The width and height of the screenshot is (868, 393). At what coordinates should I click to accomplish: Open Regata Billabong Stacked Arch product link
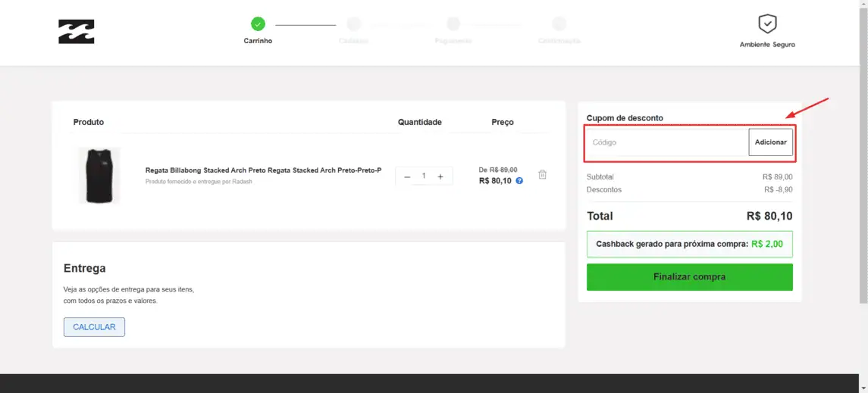click(x=264, y=170)
